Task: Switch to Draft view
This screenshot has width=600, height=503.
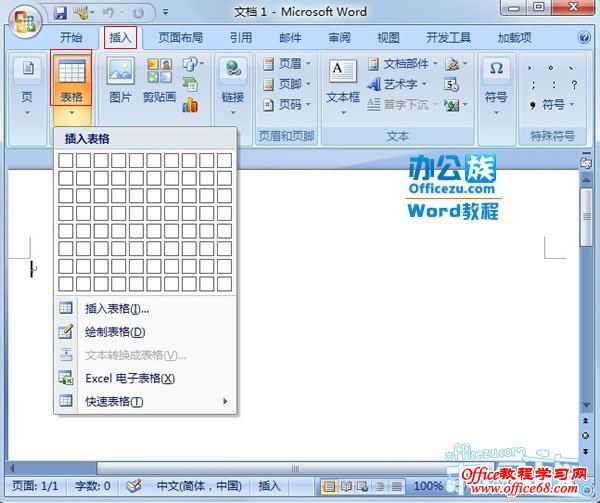Action: 396,487
